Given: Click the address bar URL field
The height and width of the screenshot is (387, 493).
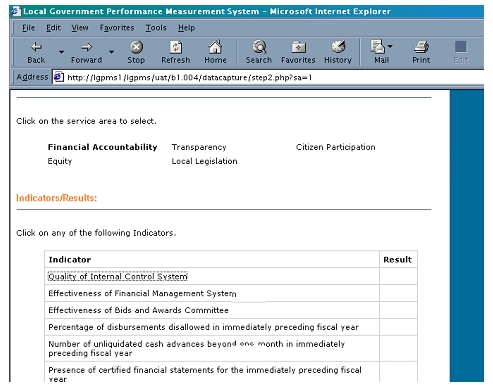Looking at the screenshot, I should point(267,77).
